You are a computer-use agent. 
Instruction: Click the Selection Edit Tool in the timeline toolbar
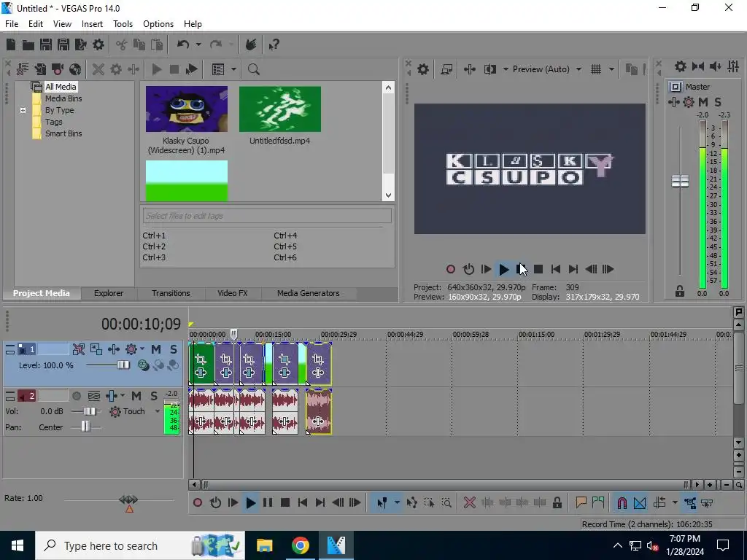click(429, 503)
